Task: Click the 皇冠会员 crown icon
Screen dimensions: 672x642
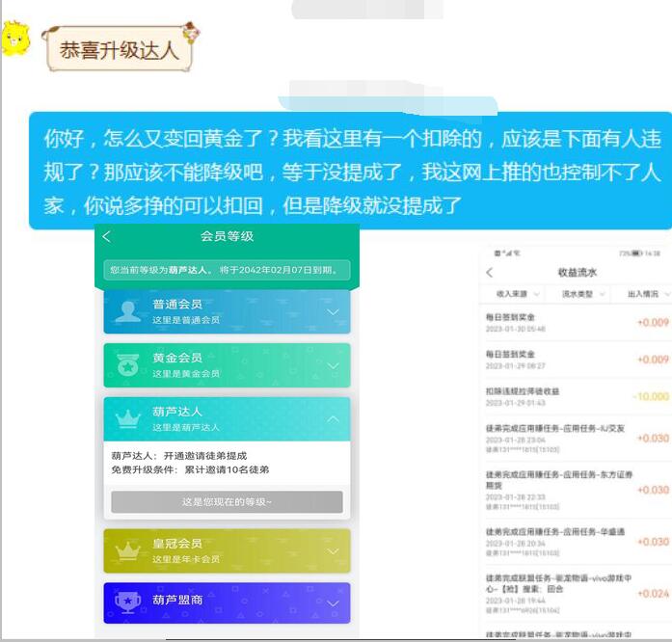Action: [127, 551]
